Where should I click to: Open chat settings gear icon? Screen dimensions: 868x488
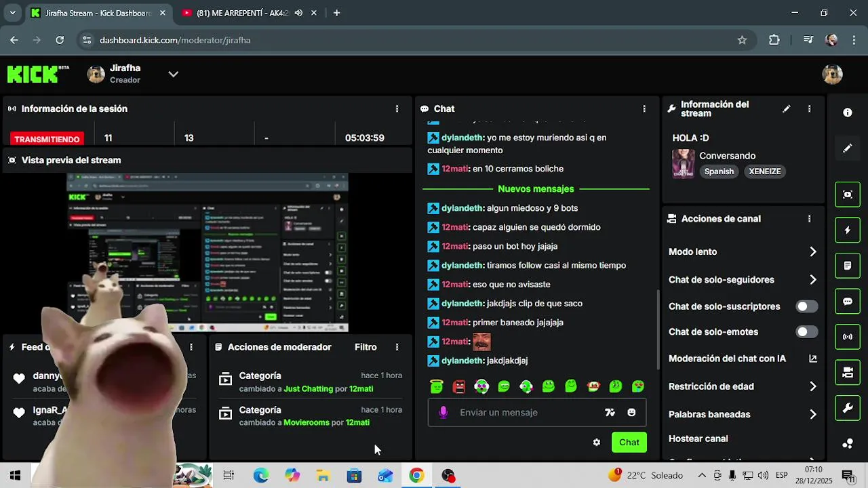click(597, 443)
